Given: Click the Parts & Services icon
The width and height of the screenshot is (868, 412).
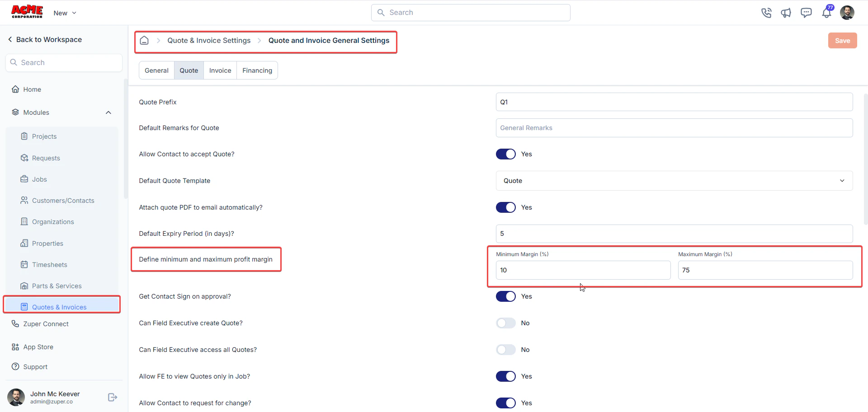Looking at the screenshot, I should pos(24,286).
